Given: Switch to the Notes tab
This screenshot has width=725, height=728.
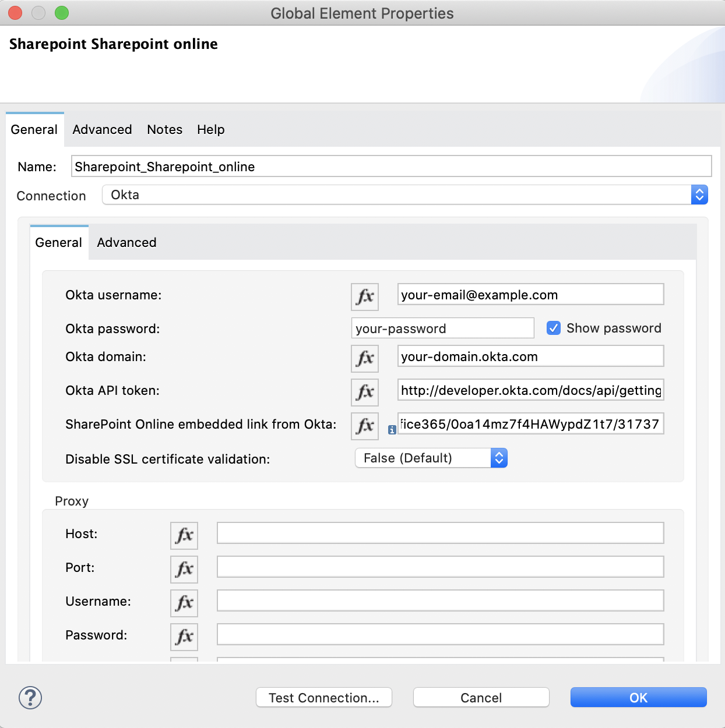Looking at the screenshot, I should (164, 129).
